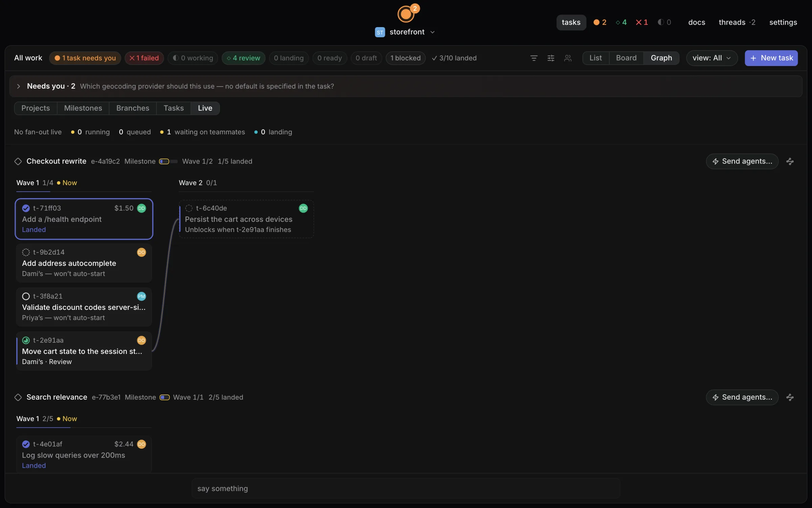This screenshot has height=508, width=812.
Task: Click PM avatar on t-3f8a21 card
Action: 141,296
